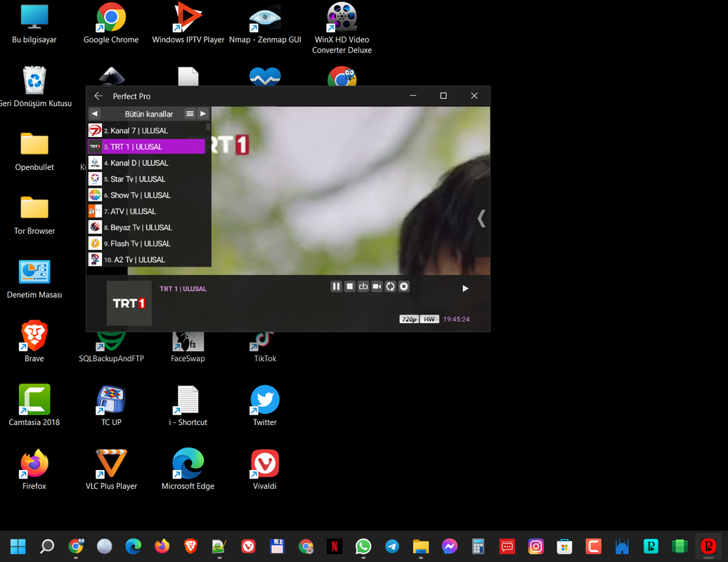Open Firefox desktop shortcut
Image resolution: width=728 pixels, height=562 pixels.
(x=34, y=470)
